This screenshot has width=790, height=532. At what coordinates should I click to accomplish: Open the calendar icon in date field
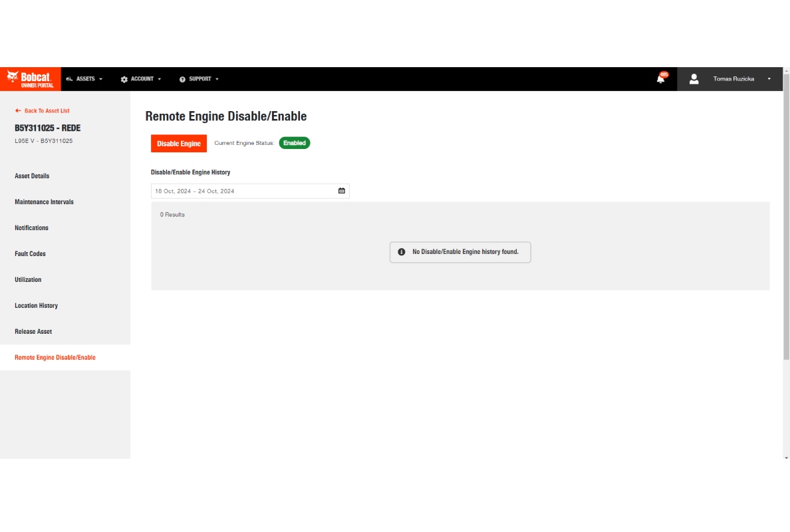342,191
